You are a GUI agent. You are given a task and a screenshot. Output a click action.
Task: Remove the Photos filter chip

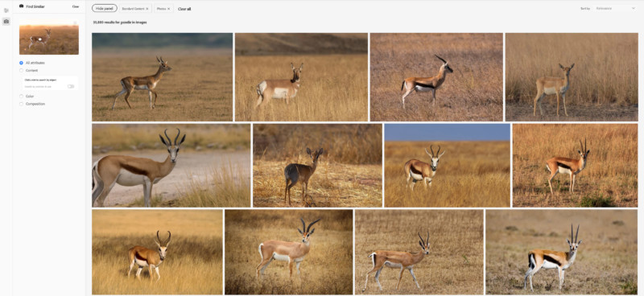tap(168, 9)
